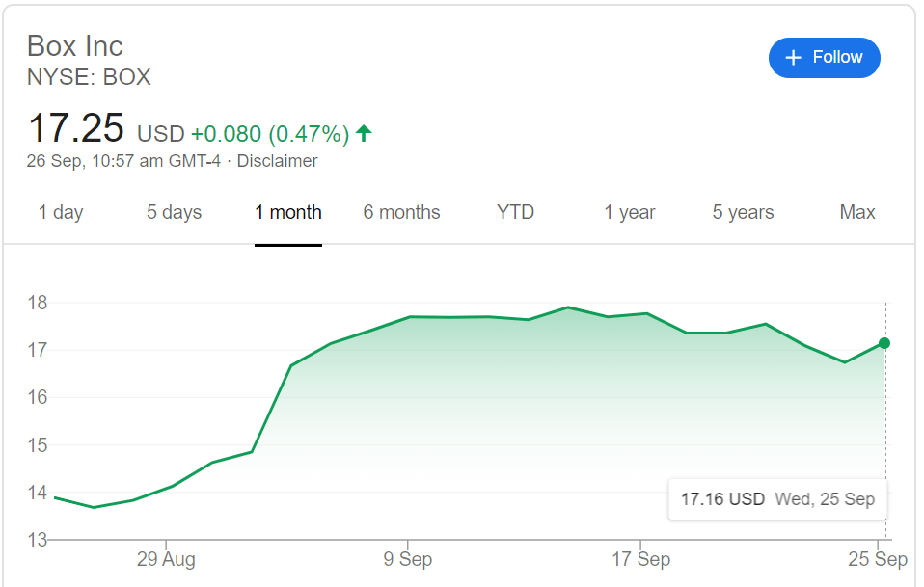Open the 5 days price chart
The width and height of the screenshot is (924, 587).
click(x=174, y=212)
